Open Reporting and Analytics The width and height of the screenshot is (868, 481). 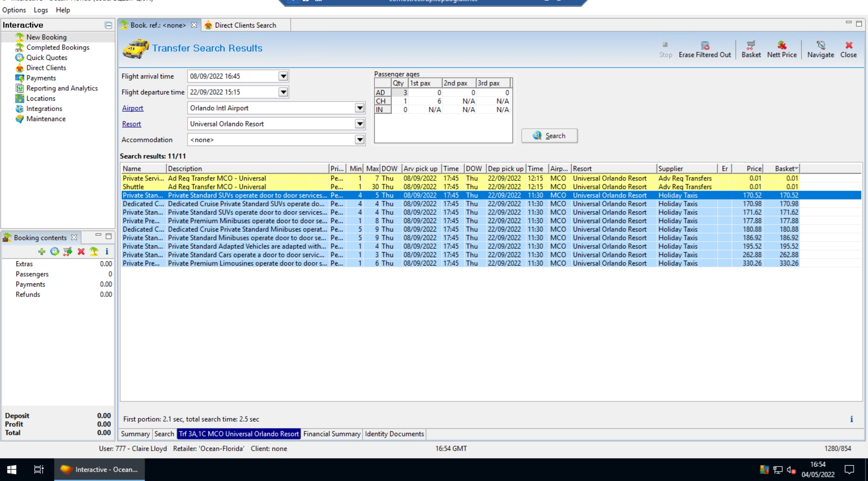pyautogui.click(x=62, y=88)
